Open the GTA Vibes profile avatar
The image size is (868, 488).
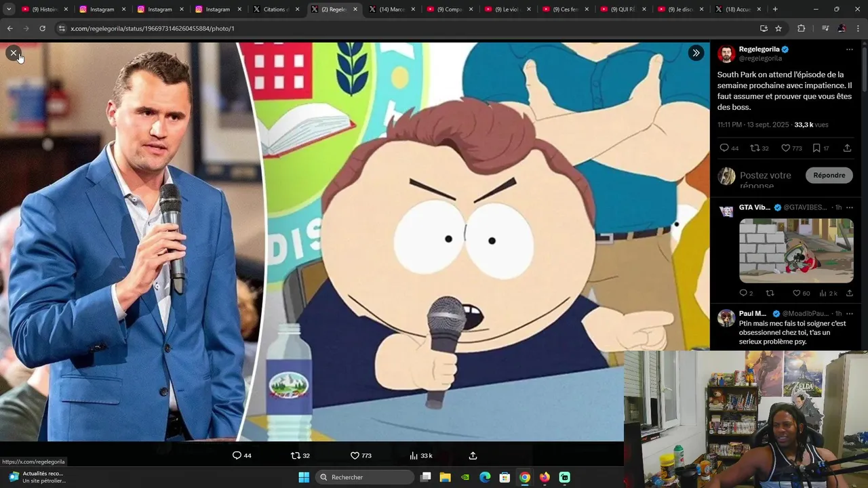[726, 211]
